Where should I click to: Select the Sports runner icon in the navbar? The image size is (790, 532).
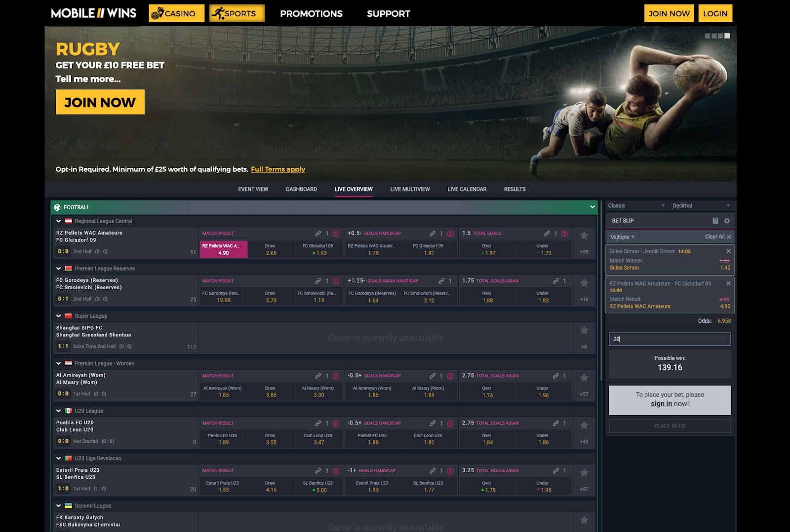click(219, 13)
